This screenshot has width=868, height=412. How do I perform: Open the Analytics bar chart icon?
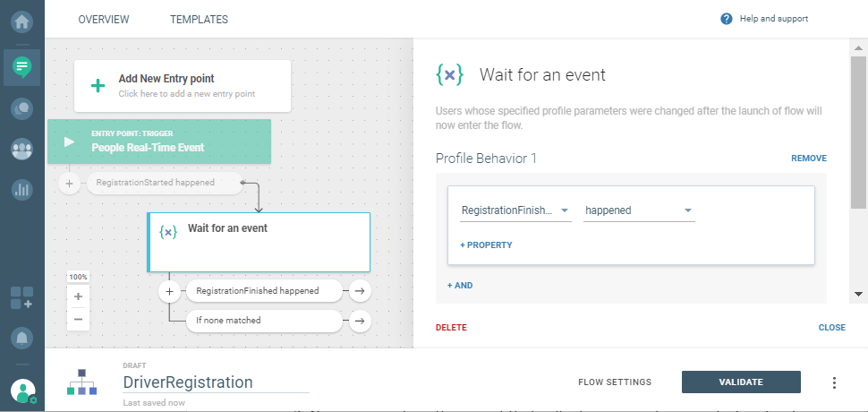(21, 190)
